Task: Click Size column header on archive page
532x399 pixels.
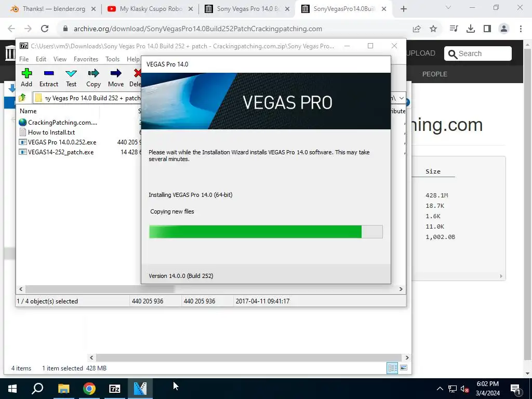Action: (433, 171)
